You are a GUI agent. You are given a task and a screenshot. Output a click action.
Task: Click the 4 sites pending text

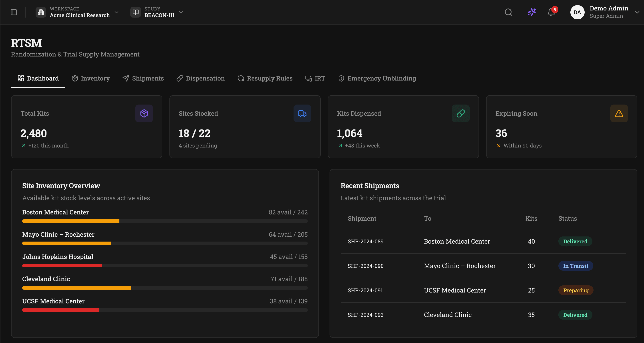pos(198,145)
